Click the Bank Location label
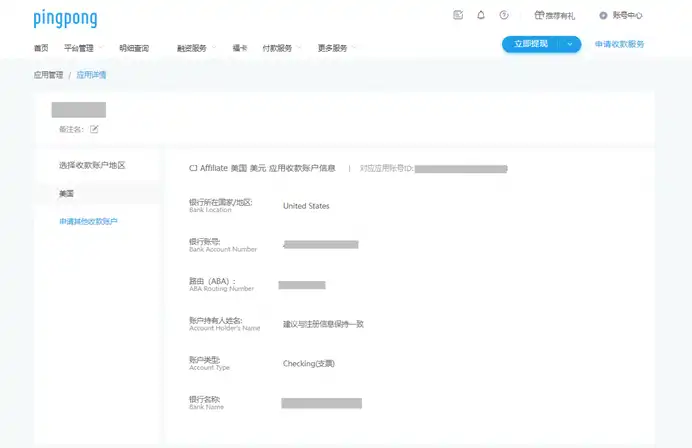692x448 pixels. pyautogui.click(x=210, y=210)
